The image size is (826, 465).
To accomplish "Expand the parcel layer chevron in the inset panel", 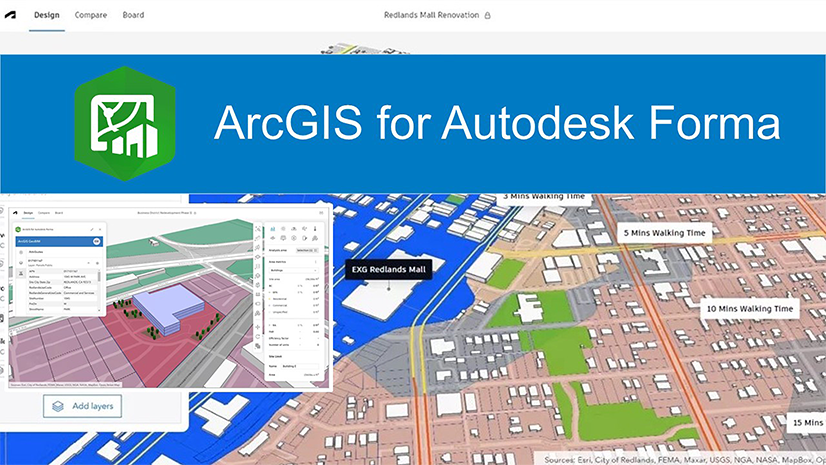I will coord(88,263).
